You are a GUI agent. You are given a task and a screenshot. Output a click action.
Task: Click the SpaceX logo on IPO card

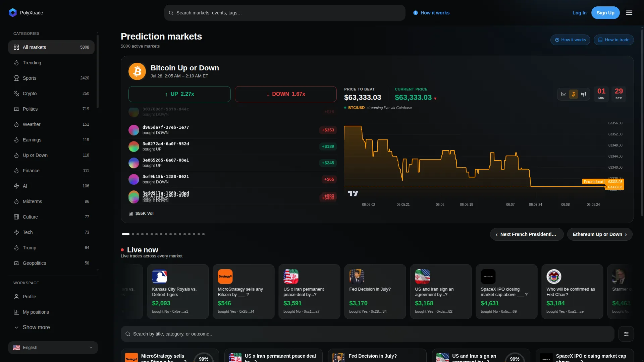tap(488, 277)
